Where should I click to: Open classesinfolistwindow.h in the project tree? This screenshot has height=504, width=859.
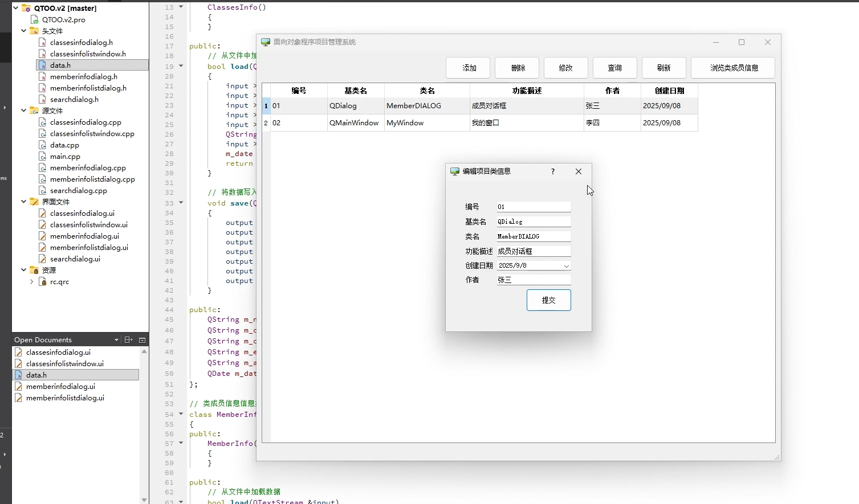88,54
